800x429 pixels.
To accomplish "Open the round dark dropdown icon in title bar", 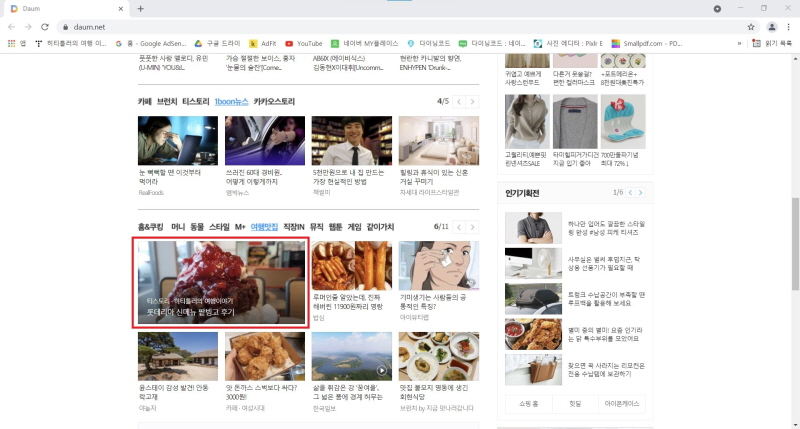I will pos(717,9).
